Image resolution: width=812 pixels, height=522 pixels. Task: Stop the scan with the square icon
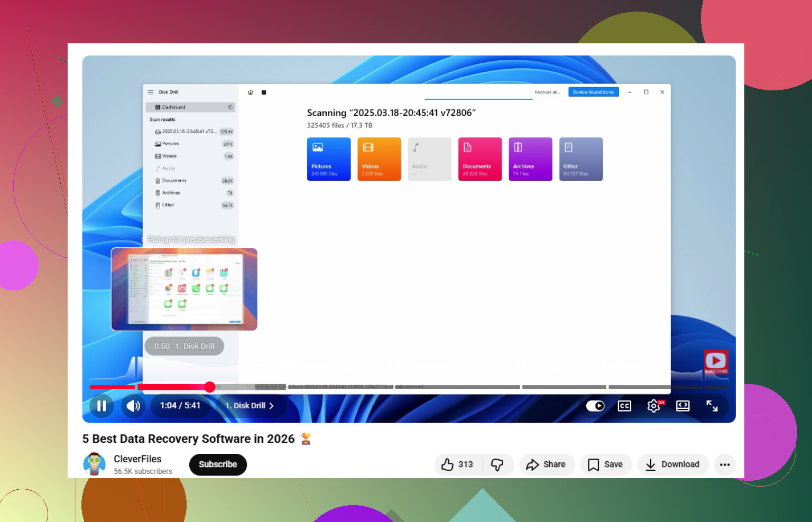(x=264, y=92)
